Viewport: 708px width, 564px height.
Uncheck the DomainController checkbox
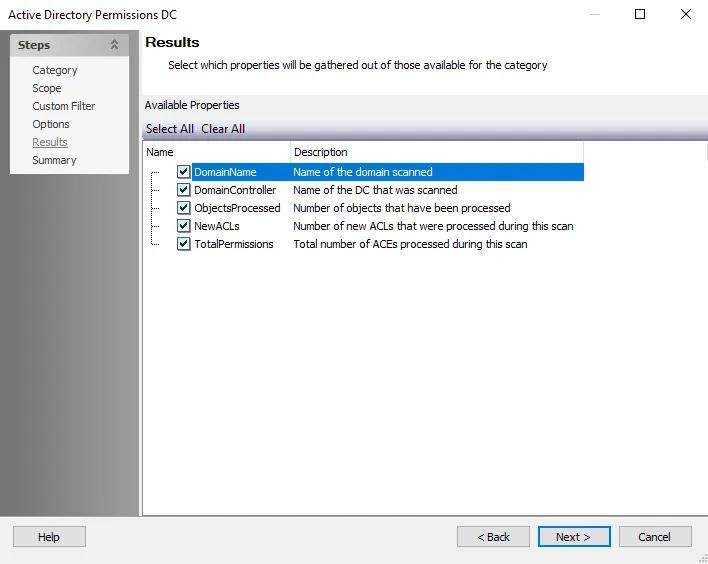point(183,190)
